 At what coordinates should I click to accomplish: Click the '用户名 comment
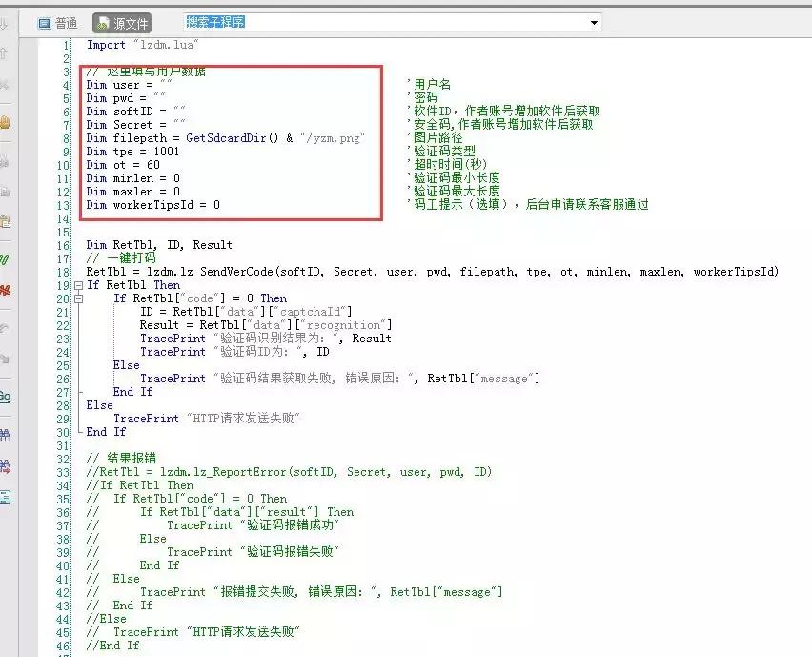[x=429, y=85]
